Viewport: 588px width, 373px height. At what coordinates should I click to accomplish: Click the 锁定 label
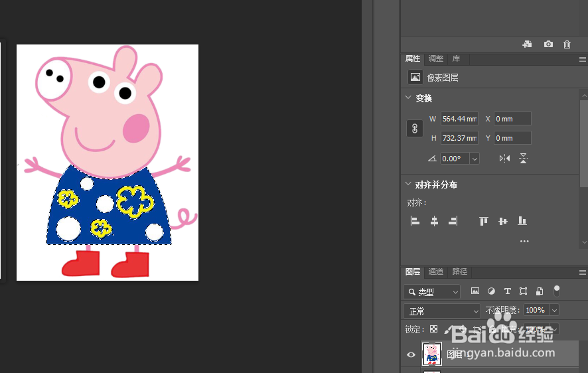(x=415, y=329)
